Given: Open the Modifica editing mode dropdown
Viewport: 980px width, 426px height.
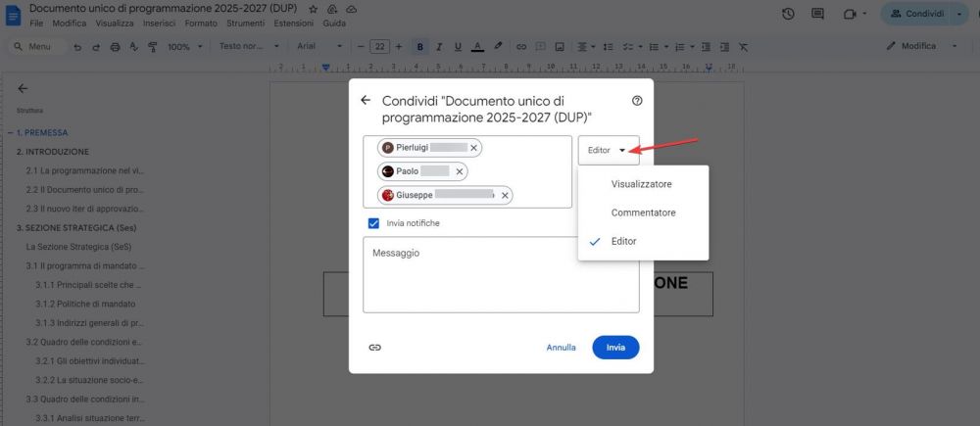Looking at the screenshot, I should pos(921,46).
